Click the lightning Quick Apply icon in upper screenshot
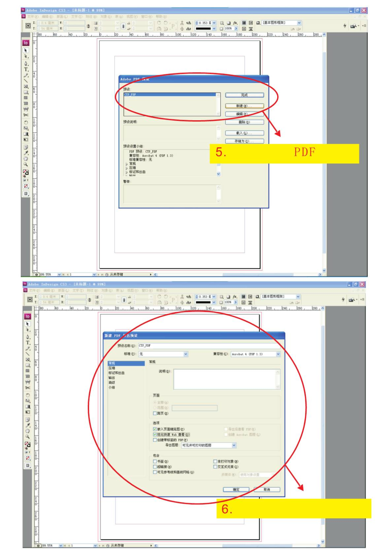Viewport: 392px width, 555px height. 344,26
